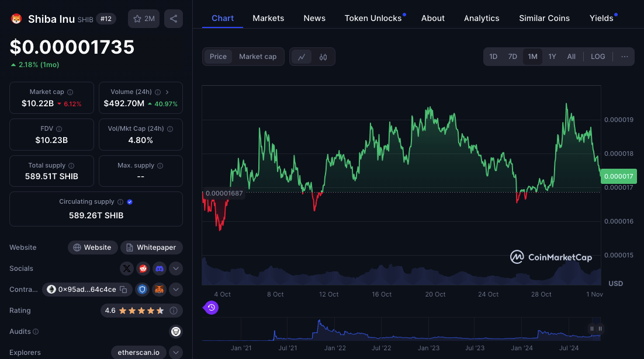Copy the contract address
Viewport: 644px width, 359px height.
[123, 290]
